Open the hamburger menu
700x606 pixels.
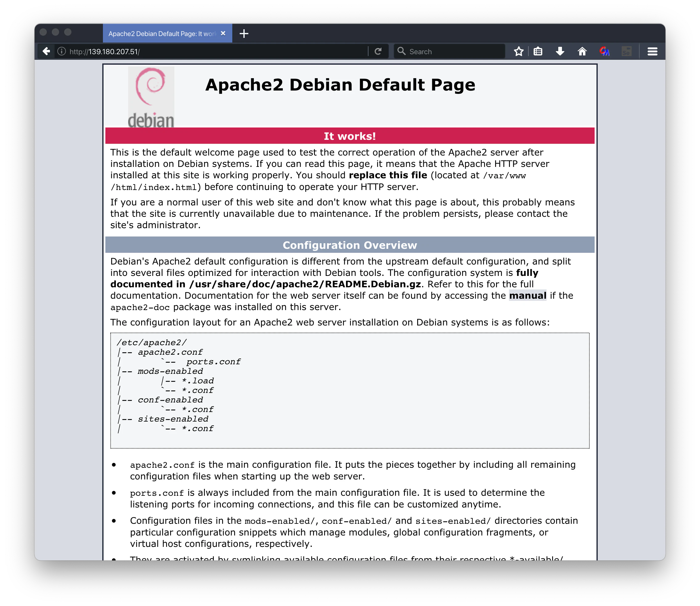click(652, 51)
